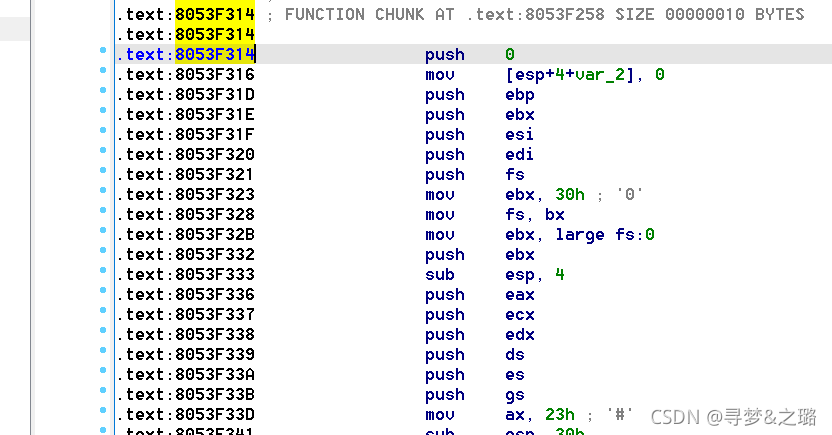Click the eax operand at 8053F336
The width and height of the screenshot is (832, 435).
[x=520, y=295]
